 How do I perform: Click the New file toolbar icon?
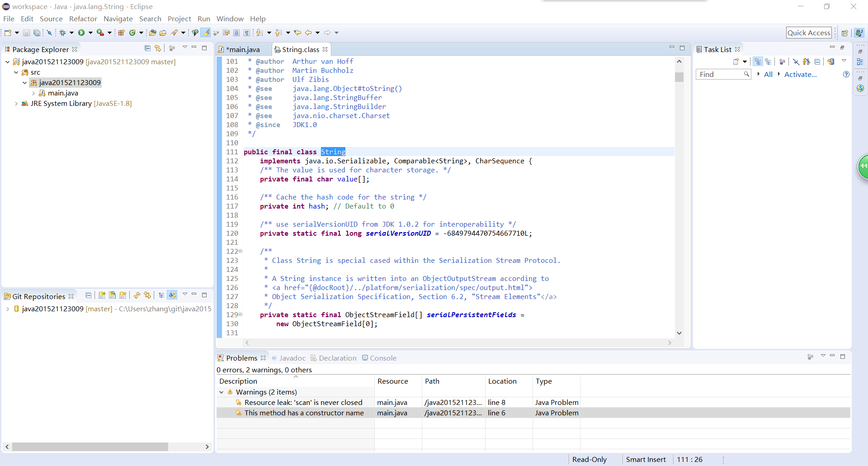point(8,33)
